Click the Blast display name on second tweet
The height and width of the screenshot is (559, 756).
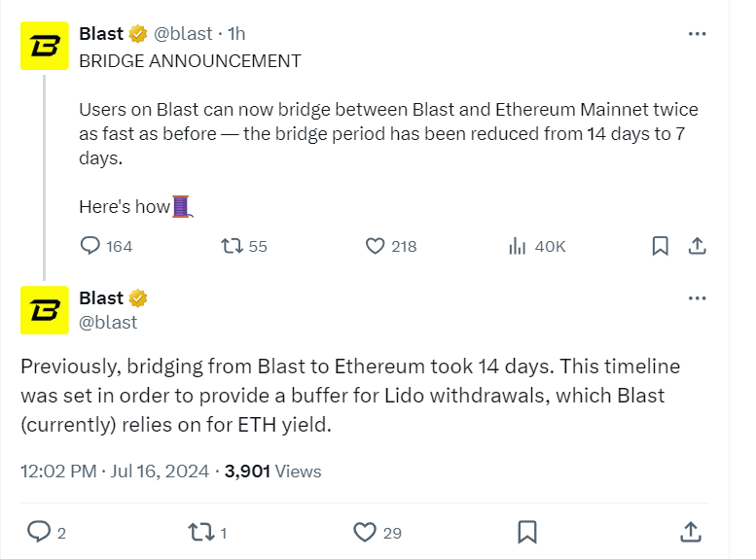tap(101, 297)
